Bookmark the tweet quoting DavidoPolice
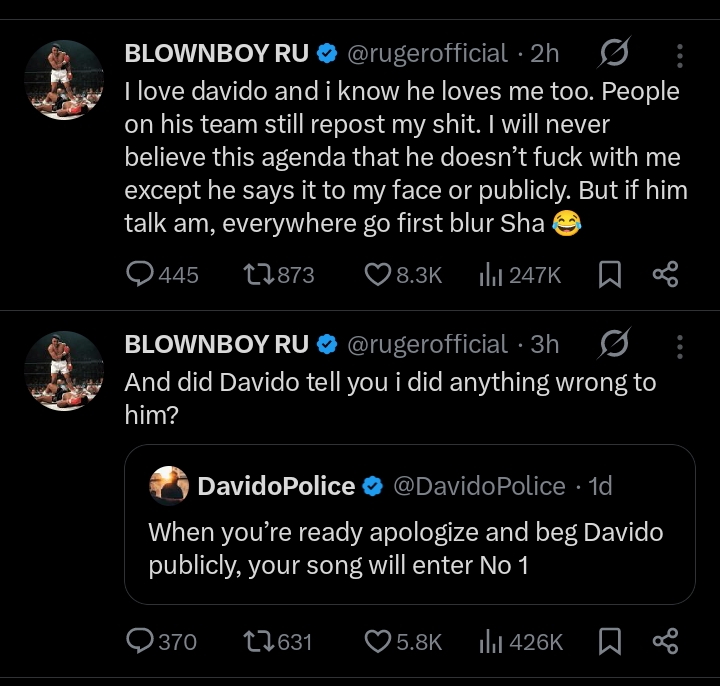 609,641
